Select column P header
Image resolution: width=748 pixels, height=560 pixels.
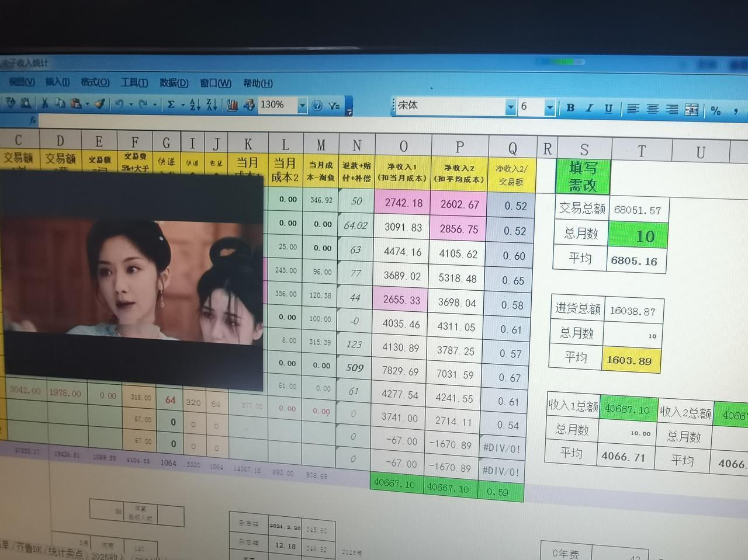tap(459, 147)
